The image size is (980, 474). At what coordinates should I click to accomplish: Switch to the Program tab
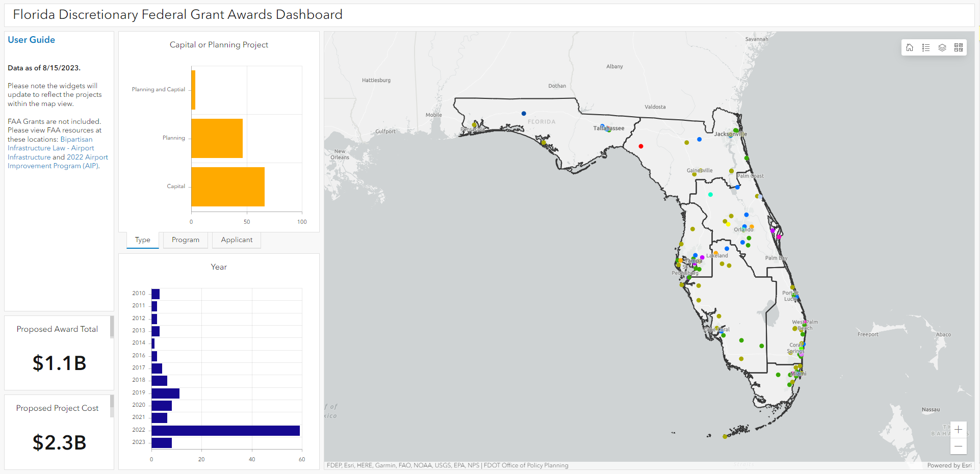click(186, 240)
